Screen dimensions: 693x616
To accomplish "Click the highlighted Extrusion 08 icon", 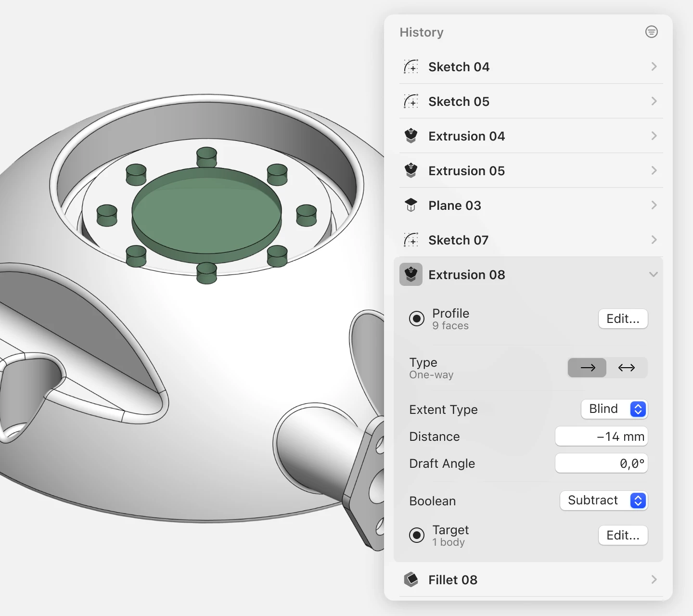I will coord(411,274).
